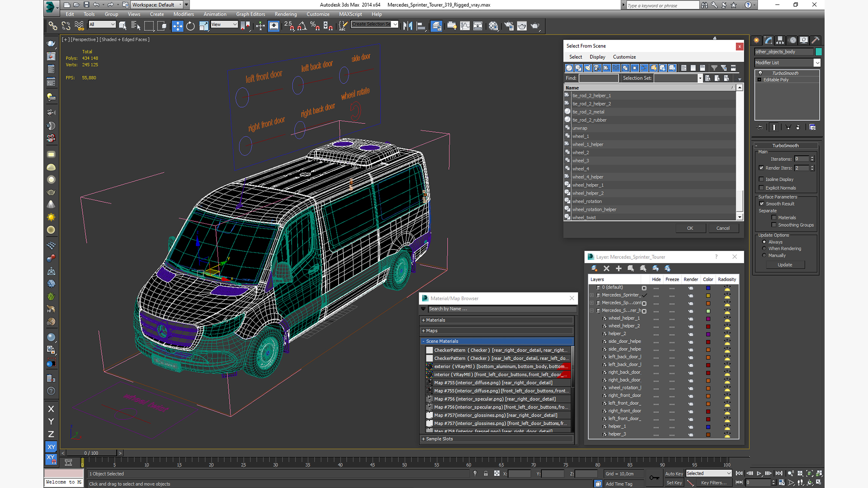Toggle TurboSmooth modifier lightbulb on/off
Image resolution: width=868 pixels, height=488 pixels.
pyautogui.click(x=760, y=73)
